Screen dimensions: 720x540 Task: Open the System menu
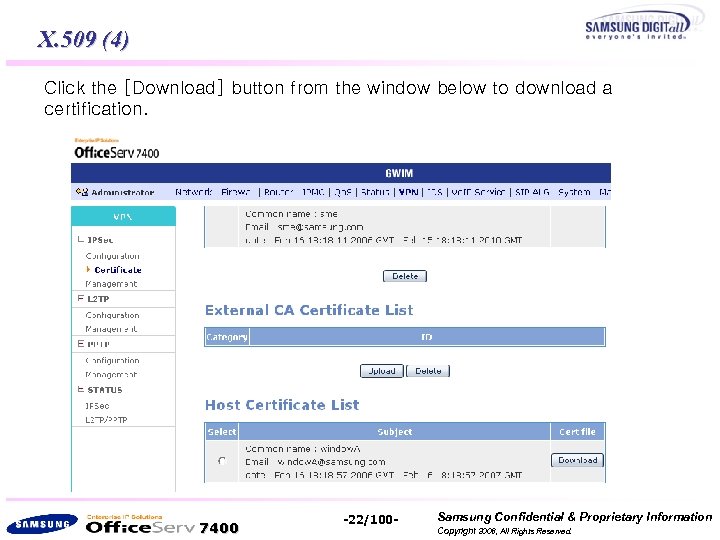pos(574,192)
